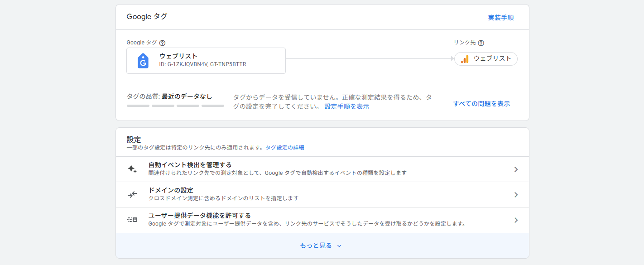Open chevron arrow on ドメインの設定 row
Image resolution: width=644 pixels, height=265 pixels.
click(x=516, y=195)
